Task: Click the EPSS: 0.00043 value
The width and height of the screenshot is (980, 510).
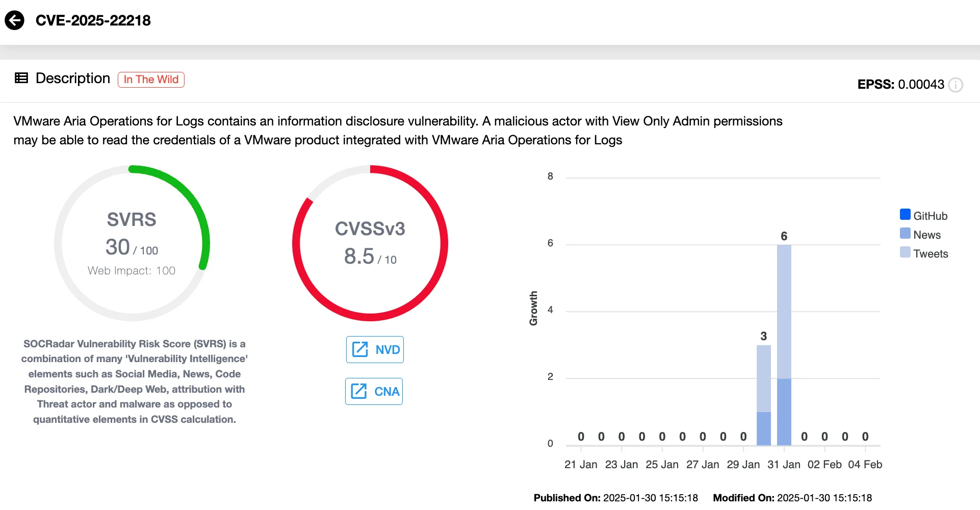Action: [x=901, y=85]
